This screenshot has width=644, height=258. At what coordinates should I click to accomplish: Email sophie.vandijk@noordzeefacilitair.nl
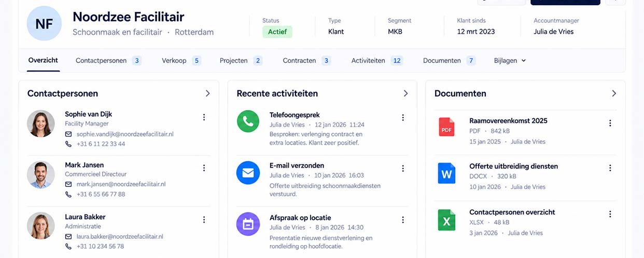pos(125,134)
